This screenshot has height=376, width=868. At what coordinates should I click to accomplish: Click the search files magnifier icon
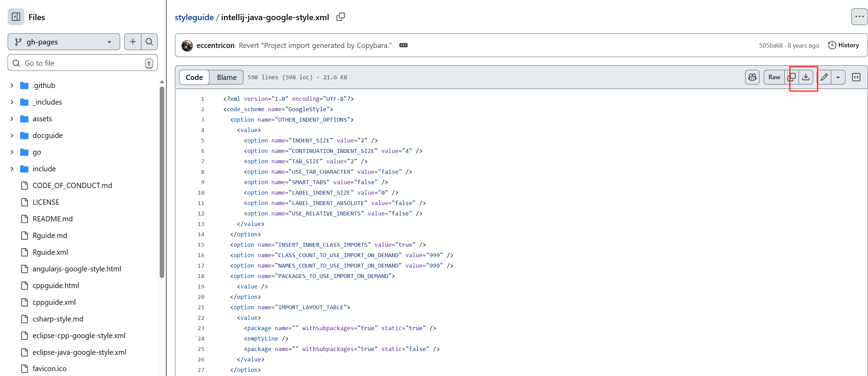[x=149, y=42]
